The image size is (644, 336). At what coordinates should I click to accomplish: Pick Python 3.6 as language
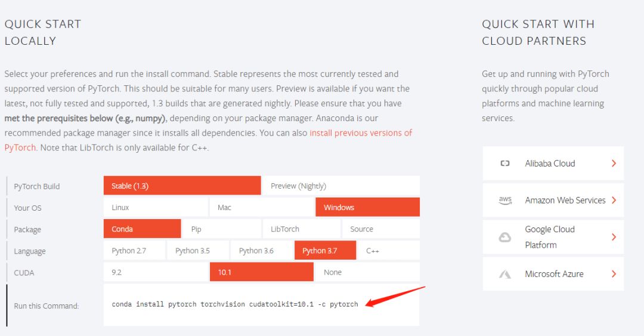pyautogui.click(x=262, y=251)
